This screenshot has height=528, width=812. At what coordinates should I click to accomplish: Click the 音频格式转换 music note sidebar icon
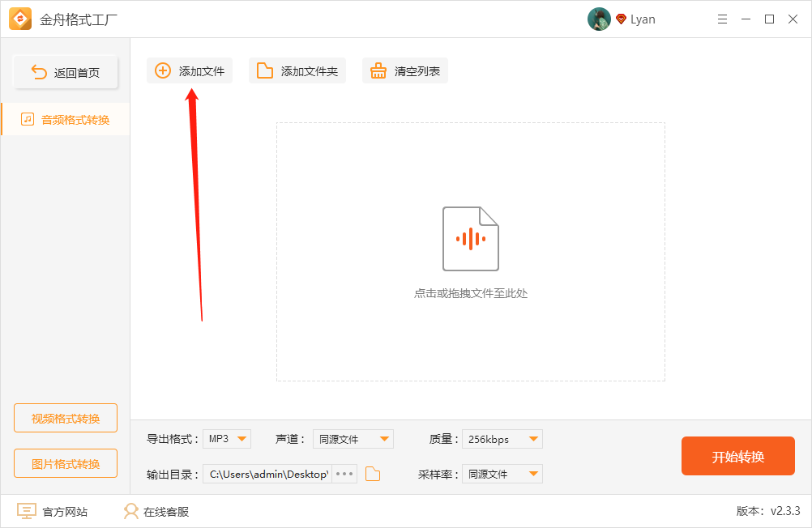[x=28, y=118]
